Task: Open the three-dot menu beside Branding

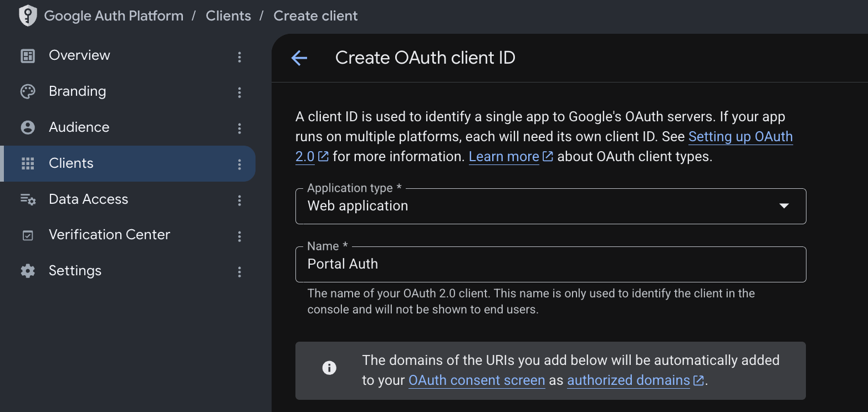Action: click(x=239, y=92)
